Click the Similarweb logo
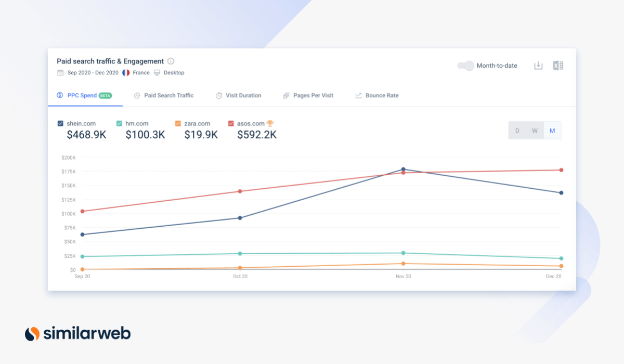This screenshot has width=624, height=364. (x=78, y=333)
